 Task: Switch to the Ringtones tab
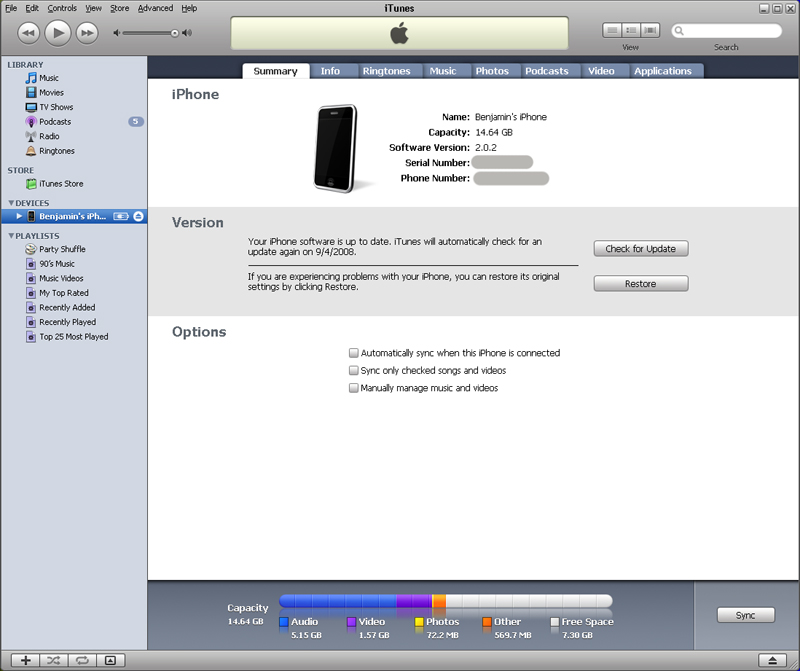pyautogui.click(x=386, y=71)
